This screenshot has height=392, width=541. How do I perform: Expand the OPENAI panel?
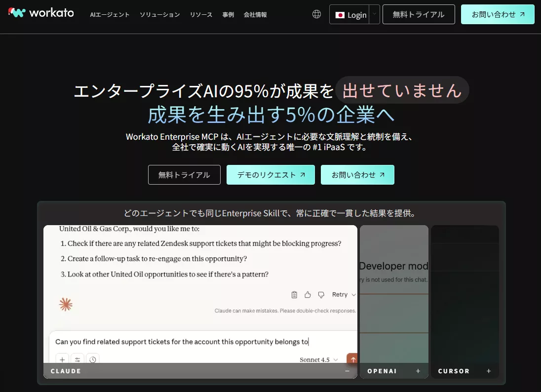[418, 371]
